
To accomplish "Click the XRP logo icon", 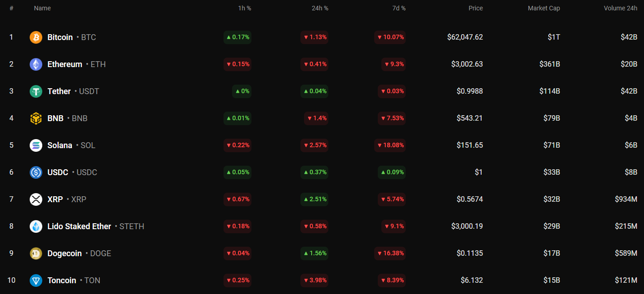I will coord(36,199).
